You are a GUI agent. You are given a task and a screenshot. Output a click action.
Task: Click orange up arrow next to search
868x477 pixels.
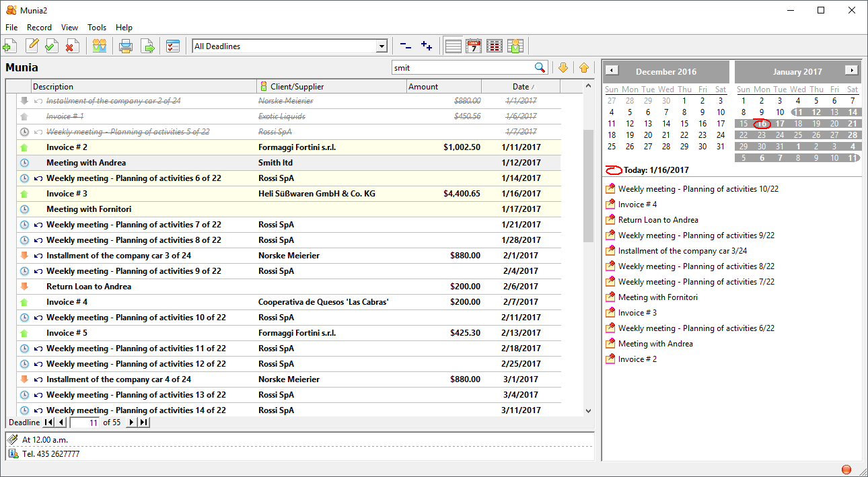click(584, 67)
